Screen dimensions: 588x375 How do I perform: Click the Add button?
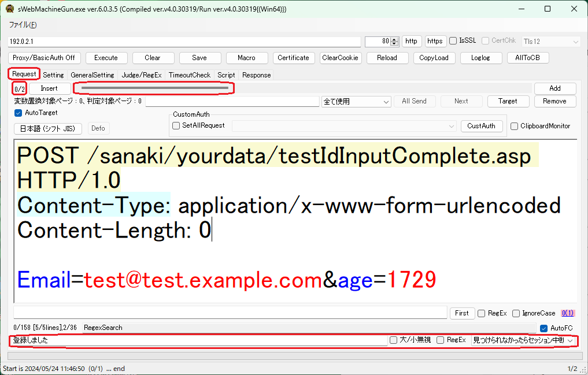pyautogui.click(x=555, y=88)
